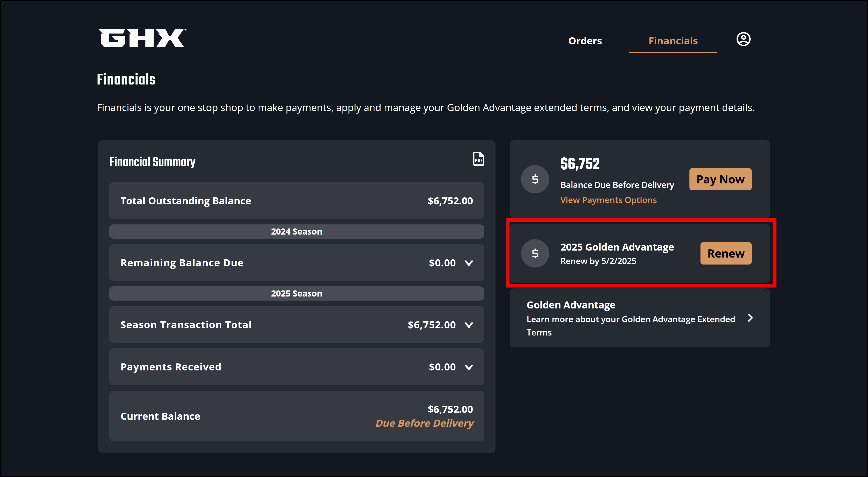The width and height of the screenshot is (868, 477).
Task: Download Financial Summary PDF icon
Action: point(478,159)
